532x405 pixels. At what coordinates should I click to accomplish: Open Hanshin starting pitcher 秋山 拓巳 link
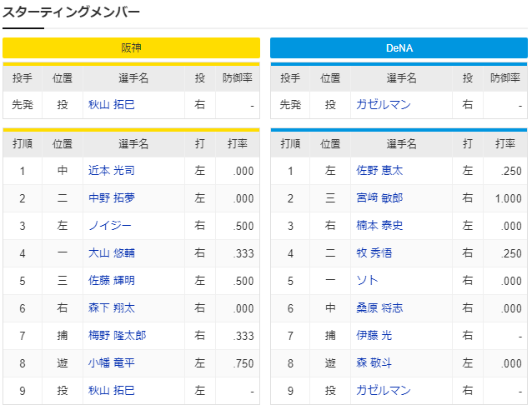(111, 104)
